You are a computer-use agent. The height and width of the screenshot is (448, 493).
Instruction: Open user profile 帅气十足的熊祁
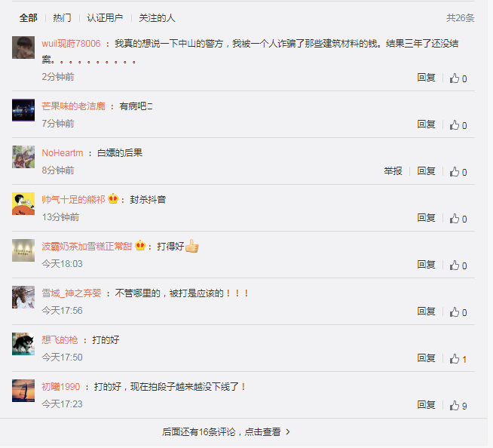coord(73,199)
